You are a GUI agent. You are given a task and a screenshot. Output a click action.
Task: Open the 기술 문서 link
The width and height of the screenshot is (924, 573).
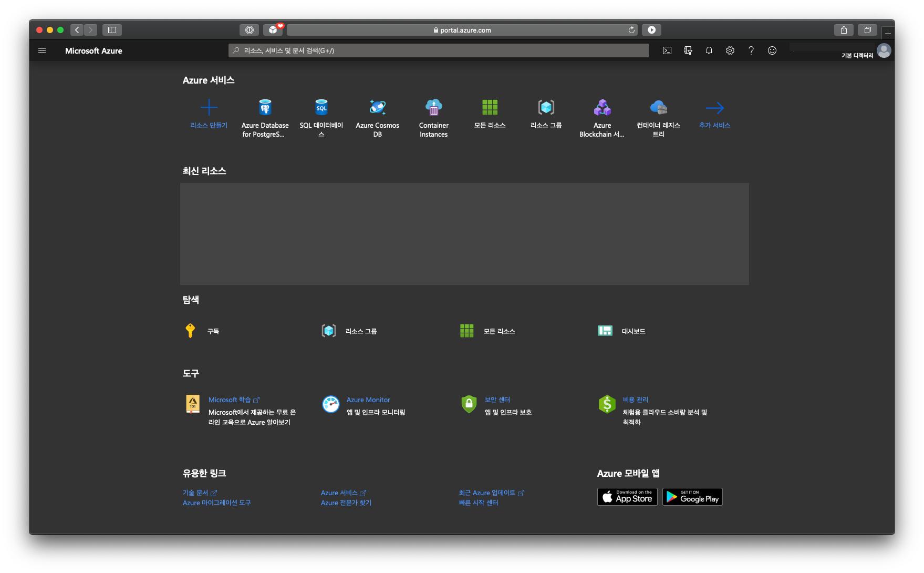pyautogui.click(x=200, y=493)
